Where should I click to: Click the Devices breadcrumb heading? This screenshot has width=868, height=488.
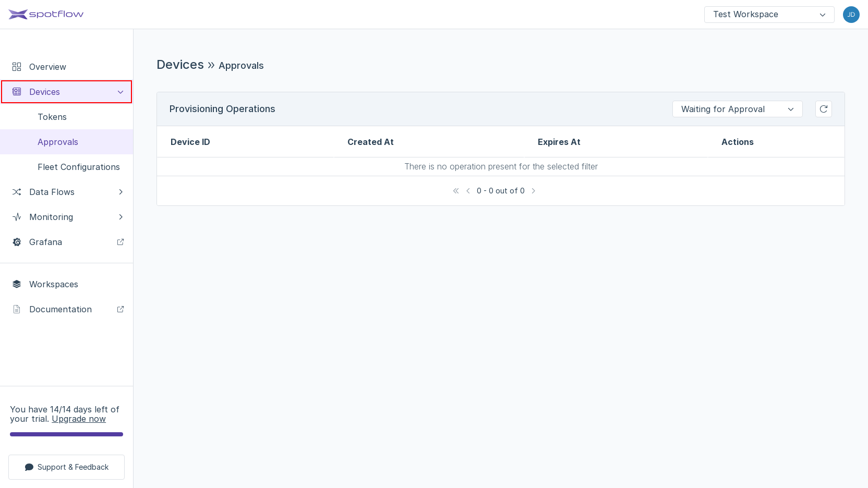(x=180, y=65)
